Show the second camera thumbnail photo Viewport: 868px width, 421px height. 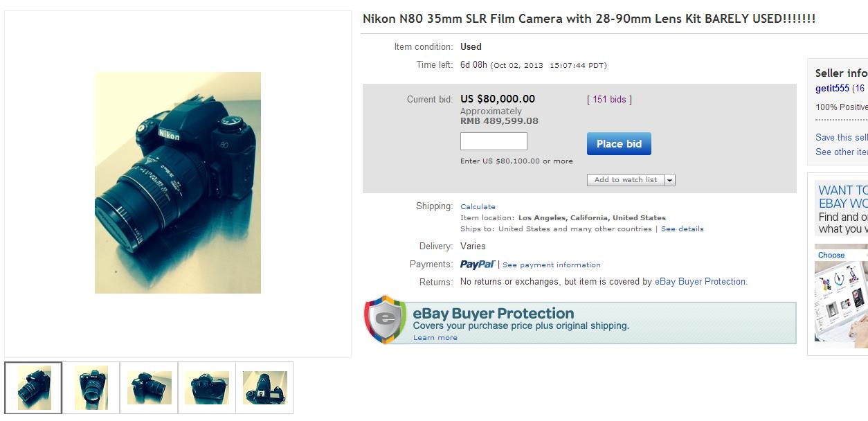[x=91, y=388]
